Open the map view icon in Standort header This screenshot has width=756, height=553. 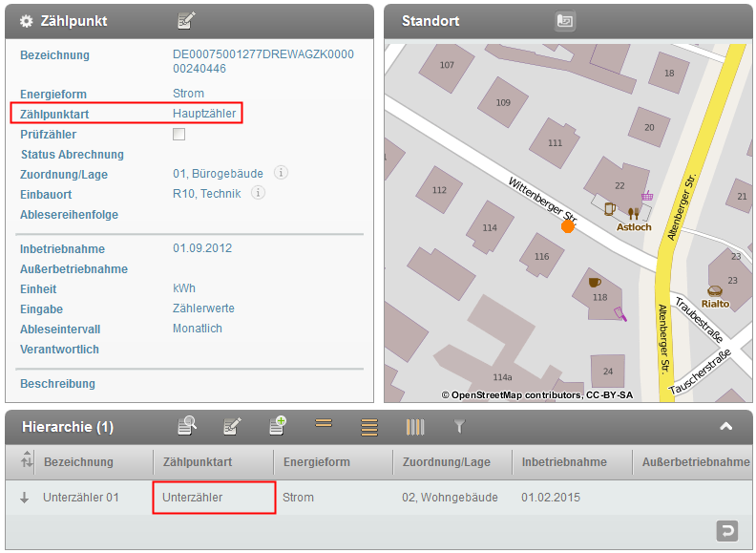(565, 20)
